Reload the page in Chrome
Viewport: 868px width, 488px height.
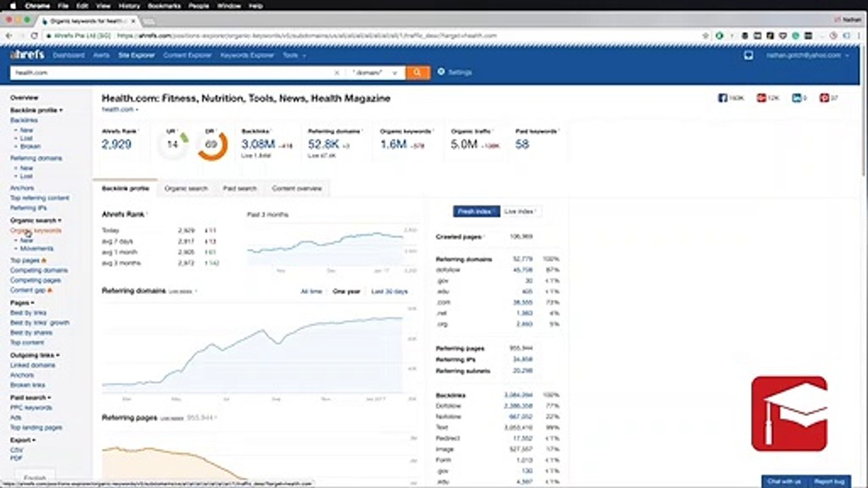[x=34, y=35]
